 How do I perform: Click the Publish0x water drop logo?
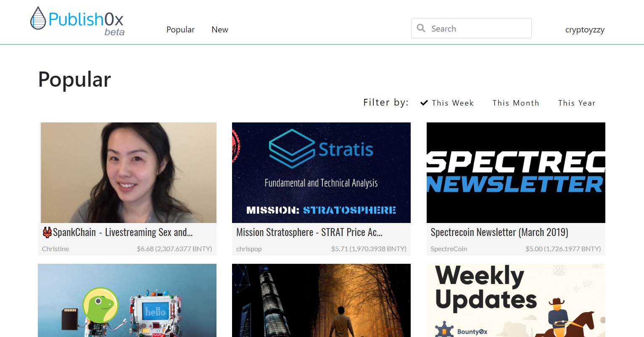point(38,18)
